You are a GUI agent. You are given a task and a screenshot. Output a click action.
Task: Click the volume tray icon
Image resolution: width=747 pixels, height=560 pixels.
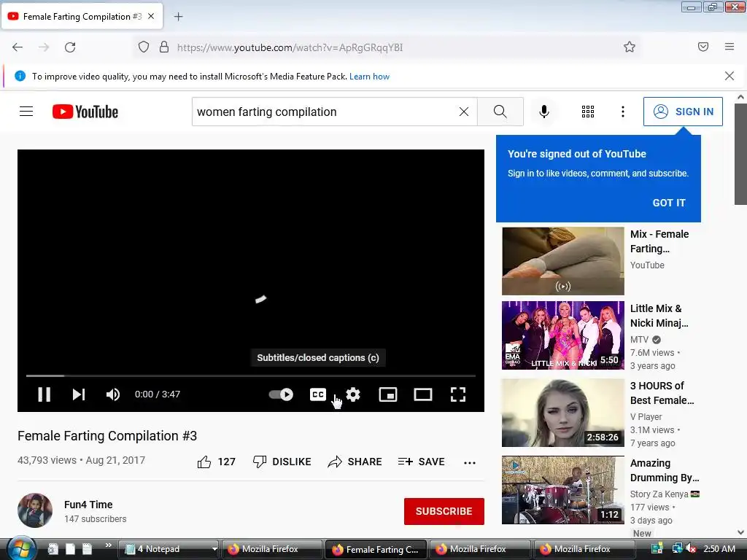[691, 549]
